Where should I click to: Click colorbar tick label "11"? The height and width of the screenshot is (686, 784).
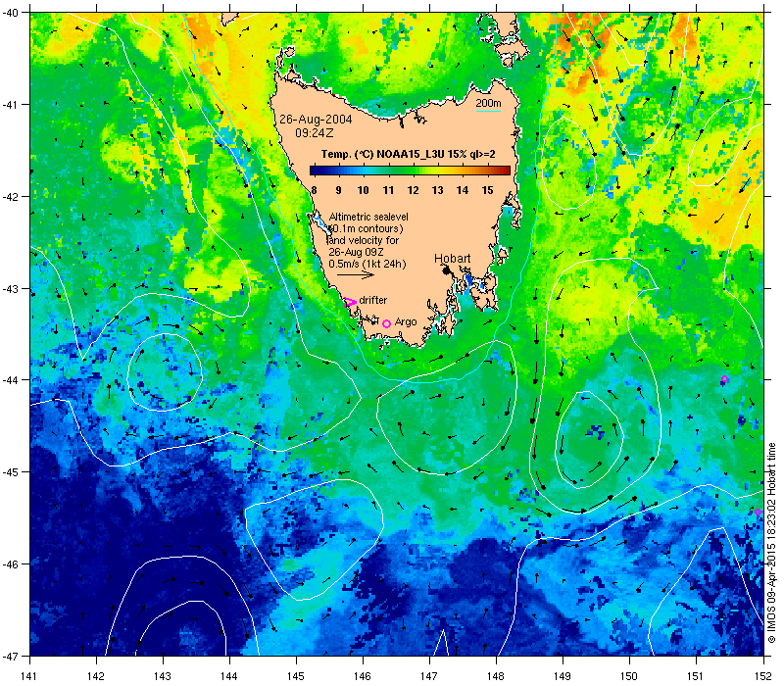[388, 190]
